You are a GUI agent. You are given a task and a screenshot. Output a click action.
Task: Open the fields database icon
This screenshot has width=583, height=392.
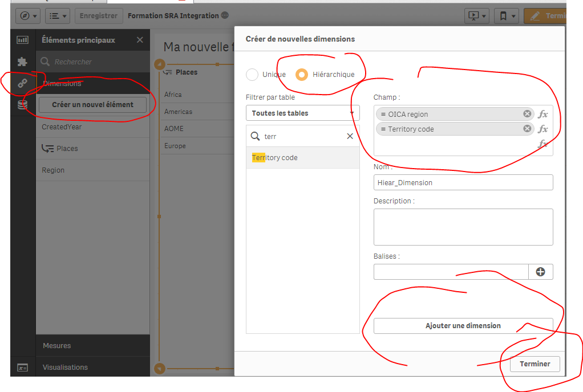[x=22, y=105]
